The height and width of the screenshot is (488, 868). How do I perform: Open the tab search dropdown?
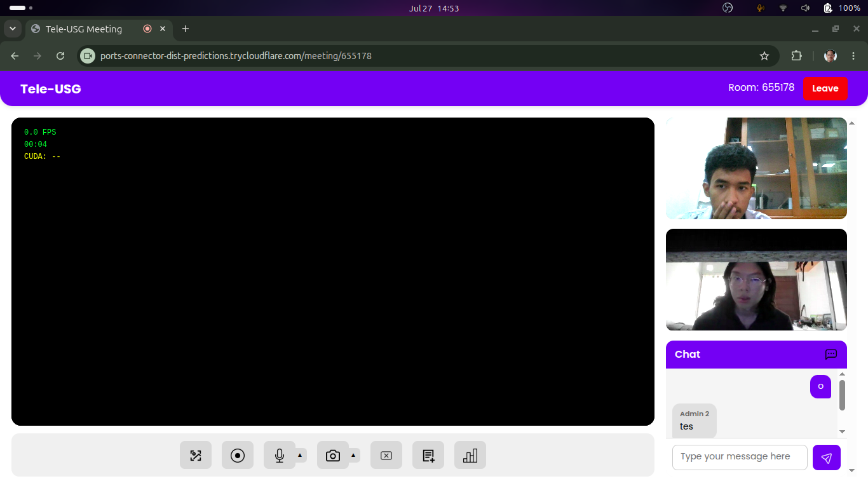12,29
